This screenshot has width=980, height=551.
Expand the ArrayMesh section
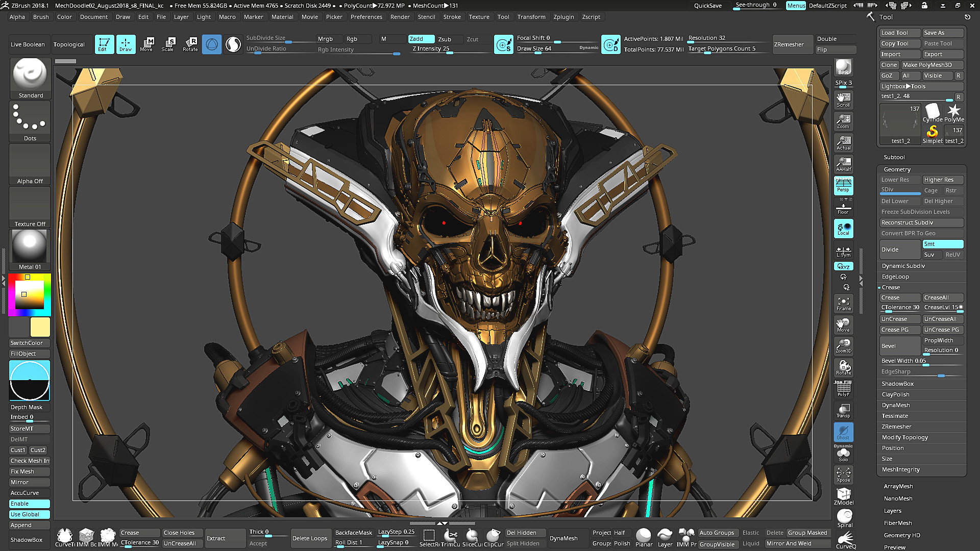coord(898,486)
